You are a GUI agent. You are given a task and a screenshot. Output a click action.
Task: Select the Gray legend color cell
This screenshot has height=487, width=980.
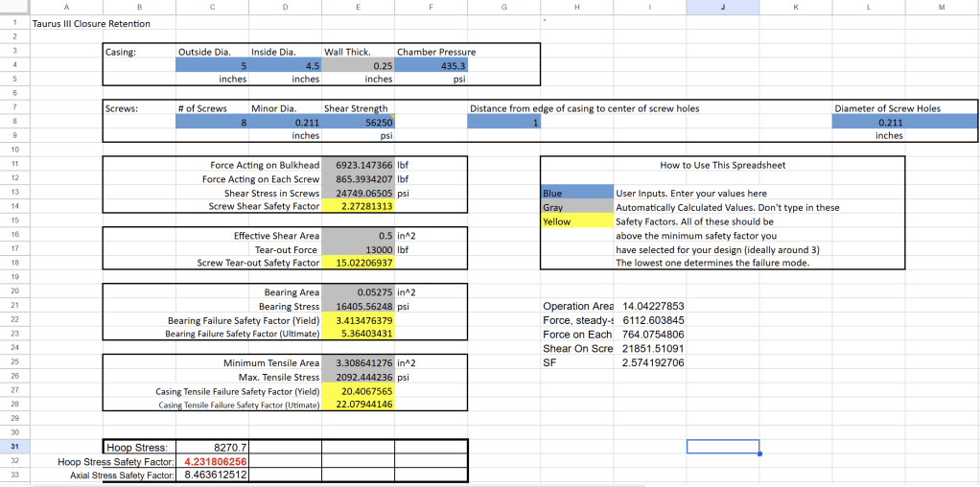tap(576, 208)
